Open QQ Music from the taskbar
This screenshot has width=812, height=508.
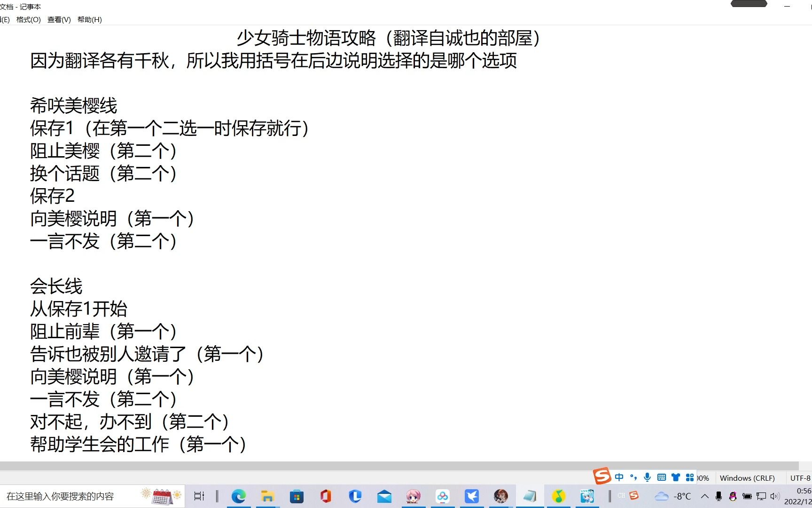[x=558, y=496]
